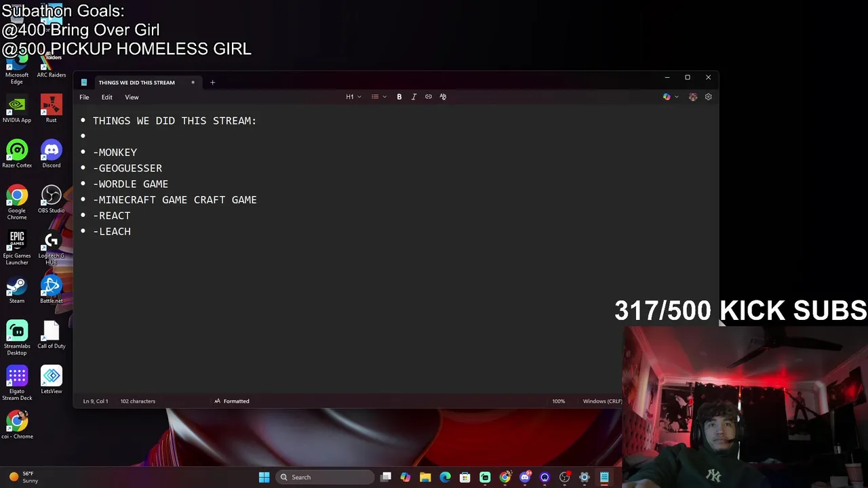Viewport: 868px width, 488px height.
Task: Click the THINGS WE DID THIS STREAM: heading
Action: (x=175, y=121)
